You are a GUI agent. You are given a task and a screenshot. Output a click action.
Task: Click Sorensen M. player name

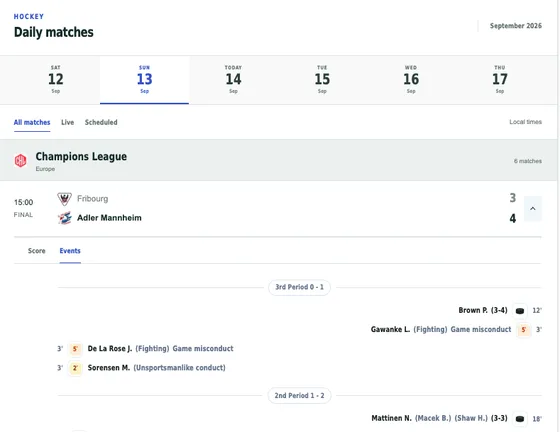coord(109,368)
